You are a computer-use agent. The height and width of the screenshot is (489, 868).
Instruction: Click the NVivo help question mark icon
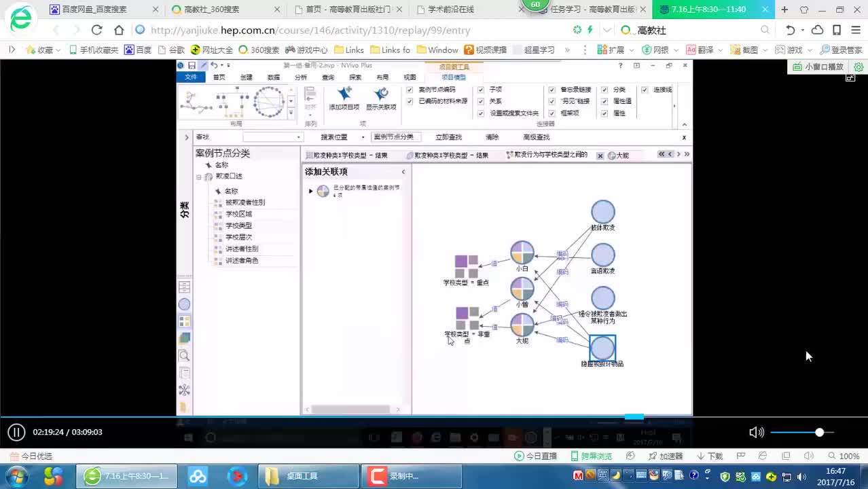(x=620, y=65)
